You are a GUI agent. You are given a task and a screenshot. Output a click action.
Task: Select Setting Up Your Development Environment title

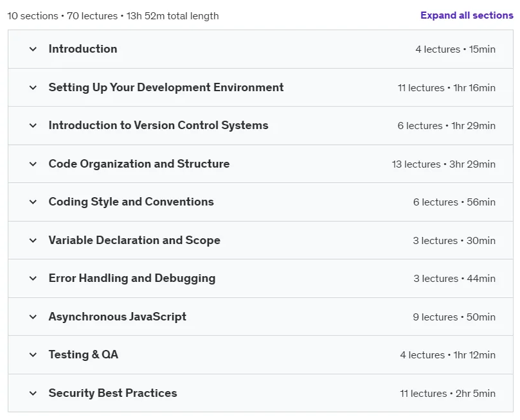pos(166,87)
